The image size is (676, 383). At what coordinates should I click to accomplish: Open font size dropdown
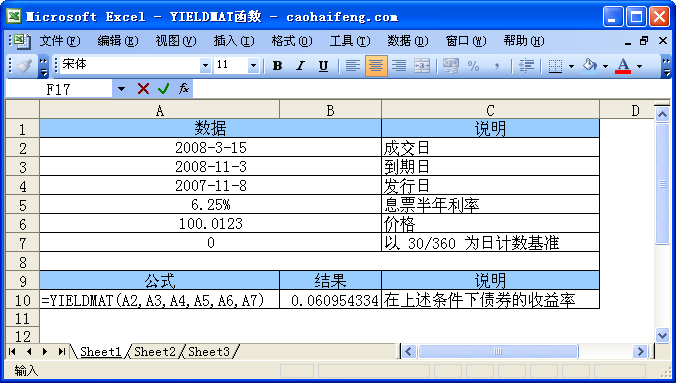pyautogui.click(x=254, y=66)
